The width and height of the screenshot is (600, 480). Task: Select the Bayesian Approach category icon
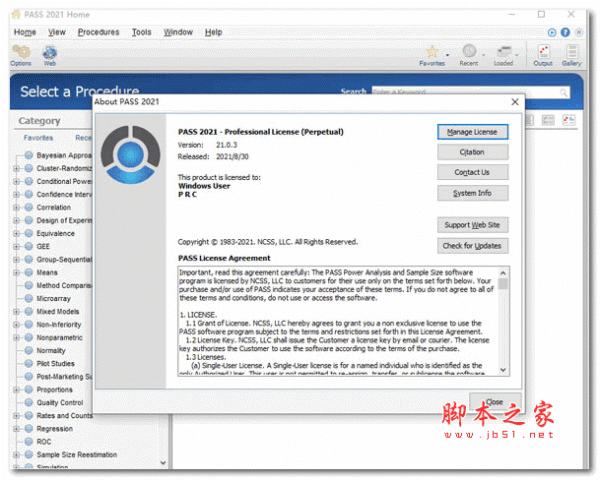[29, 155]
